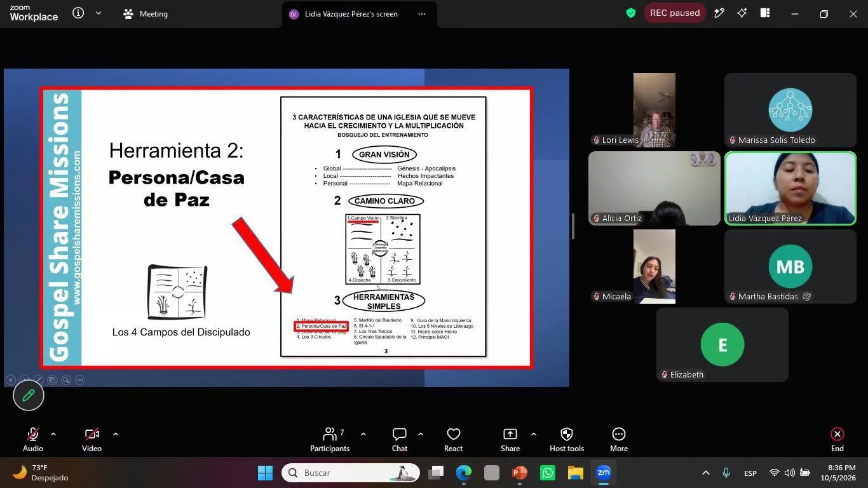The height and width of the screenshot is (488, 868).
Task: Select Martha Bastidas participant tile
Action: (790, 266)
